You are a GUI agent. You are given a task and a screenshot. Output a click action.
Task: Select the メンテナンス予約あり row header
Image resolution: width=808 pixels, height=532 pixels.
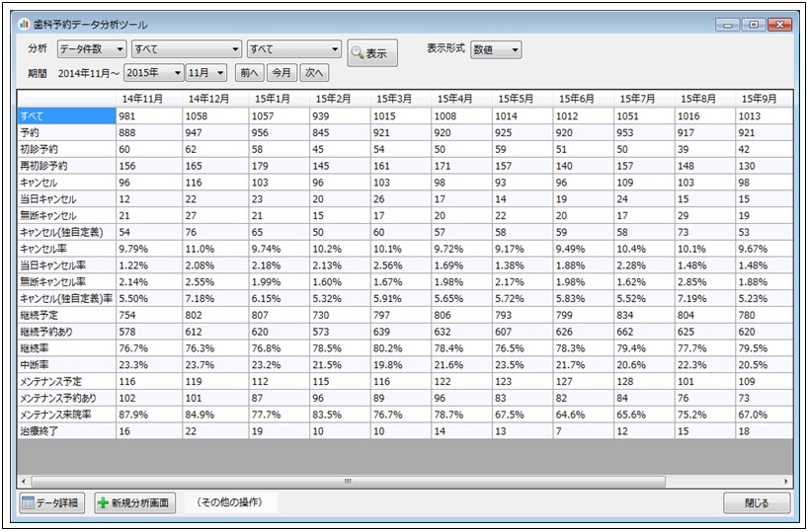[x=66, y=398]
